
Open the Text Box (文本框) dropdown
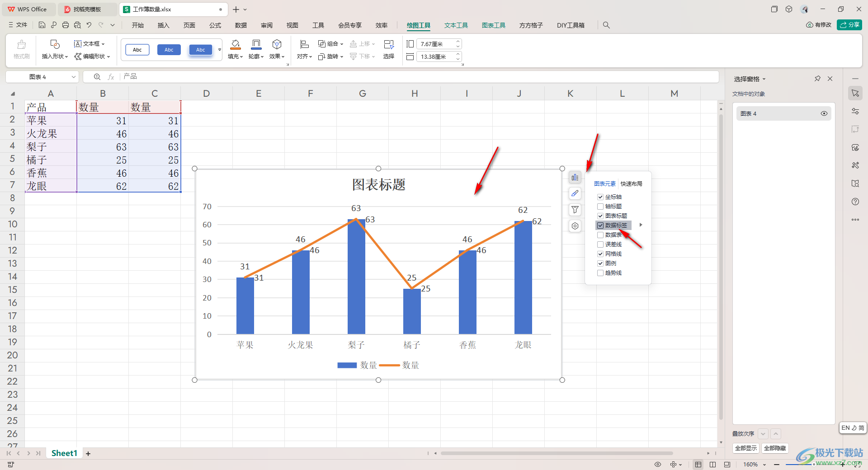click(89, 44)
